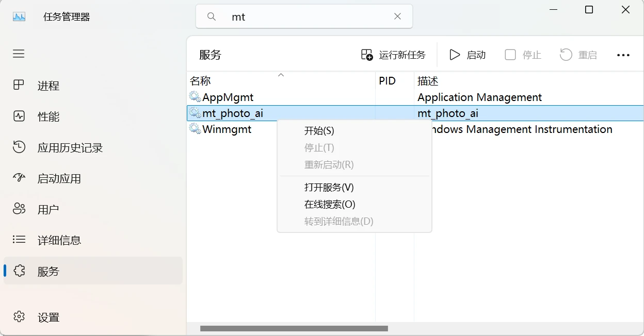The image size is (644, 336).
Task: Open the 详细信息 (Details) page
Action: 59,240
